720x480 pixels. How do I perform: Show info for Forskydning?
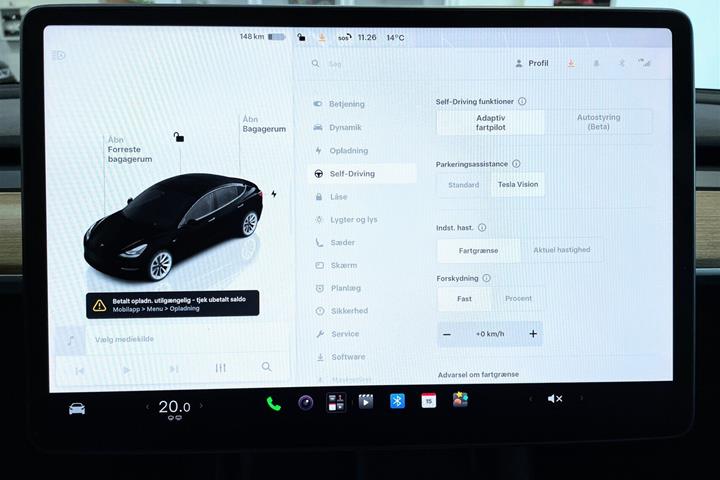[487, 278]
